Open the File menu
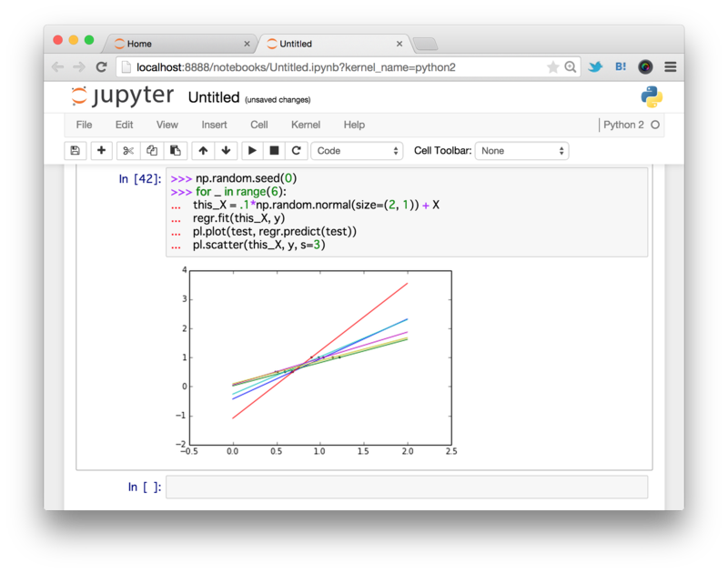Image resolution: width=728 pixels, height=573 pixels. point(84,125)
